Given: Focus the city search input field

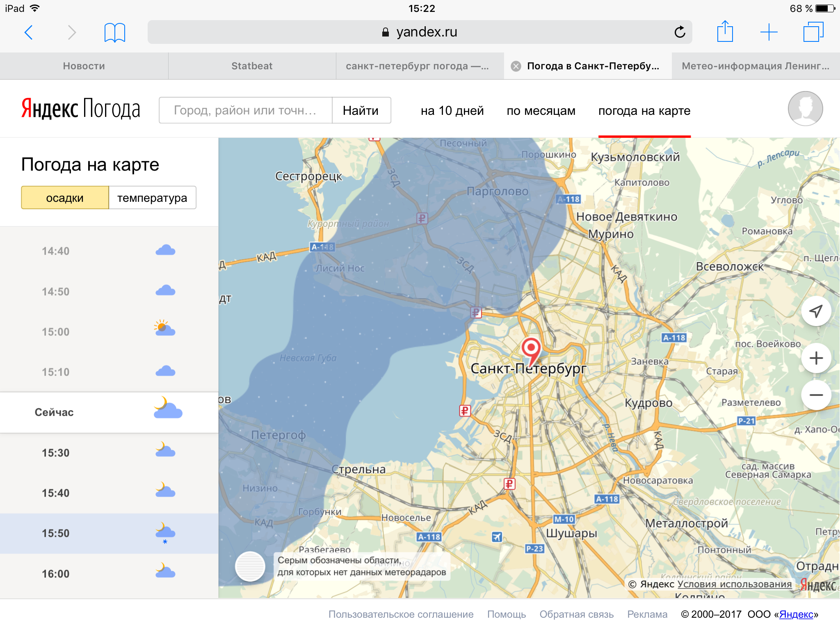Looking at the screenshot, I should (x=246, y=110).
